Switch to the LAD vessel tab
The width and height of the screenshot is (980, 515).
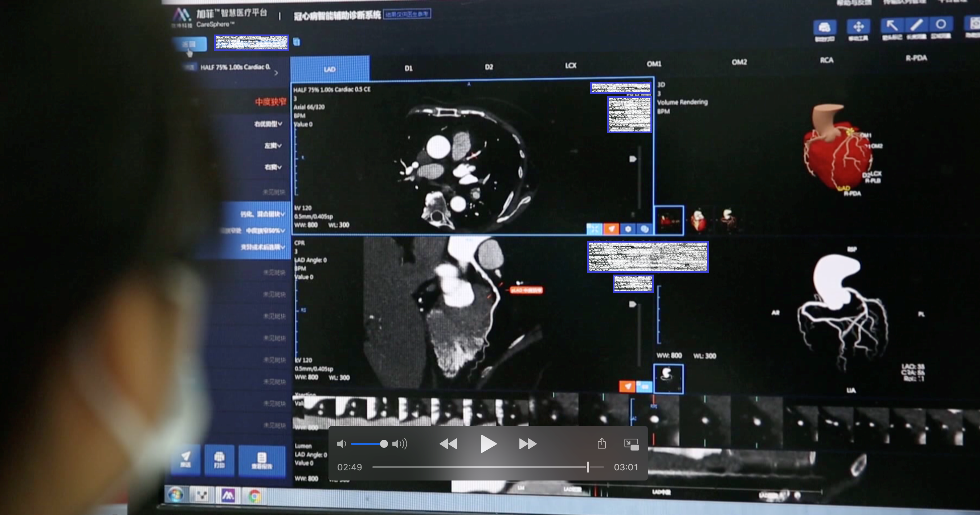[330, 69]
